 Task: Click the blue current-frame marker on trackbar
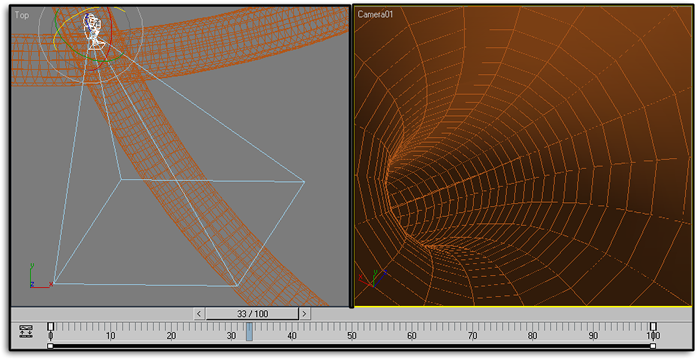click(250, 332)
